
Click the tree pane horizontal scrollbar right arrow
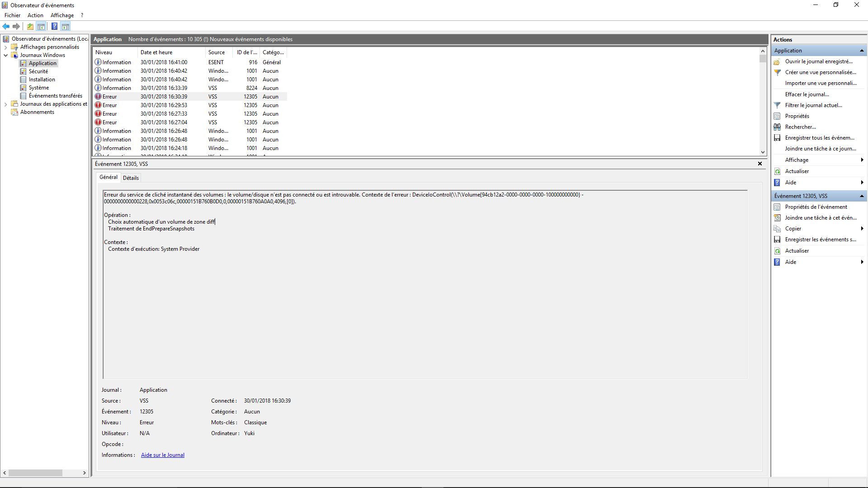[84, 473]
